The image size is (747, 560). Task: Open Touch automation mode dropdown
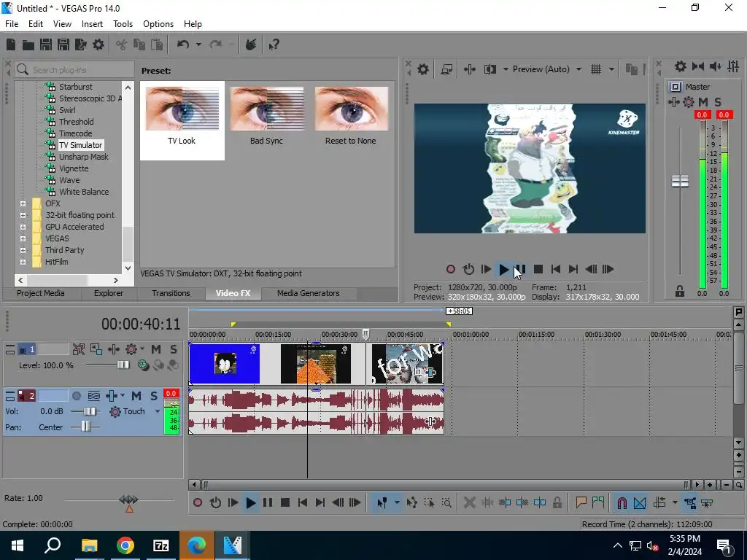[158, 411]
